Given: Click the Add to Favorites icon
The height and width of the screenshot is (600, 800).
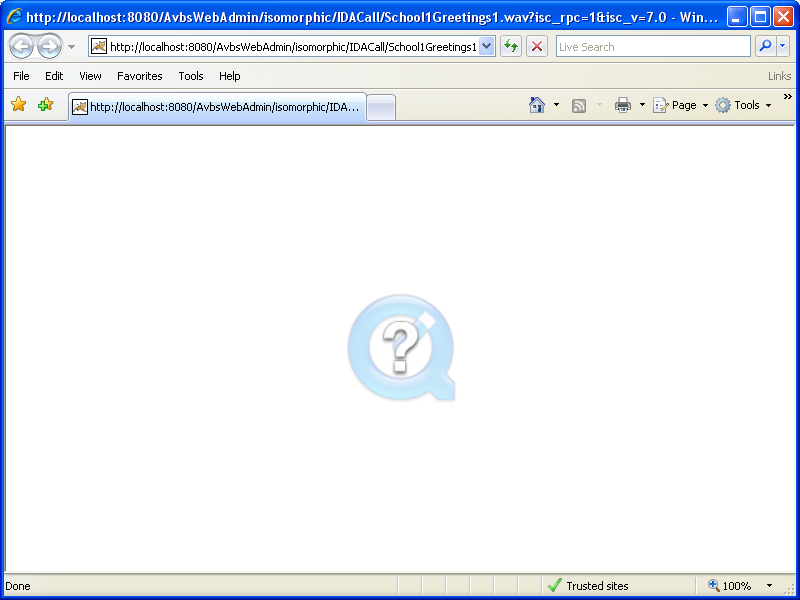Looking at the screenshot, I should [x=45, y=105].
